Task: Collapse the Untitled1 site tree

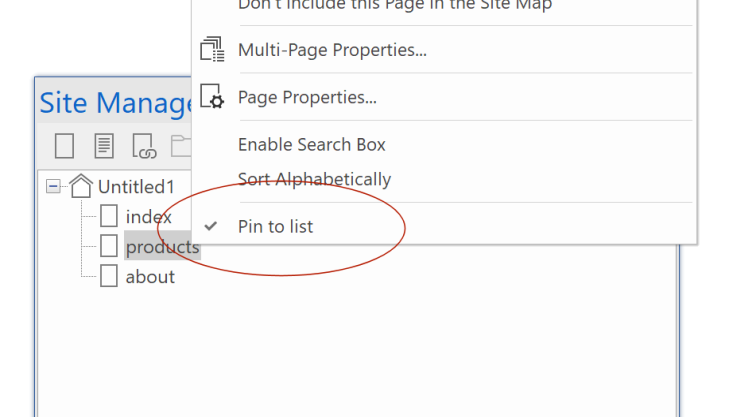Action: click(x=52, y=187)
